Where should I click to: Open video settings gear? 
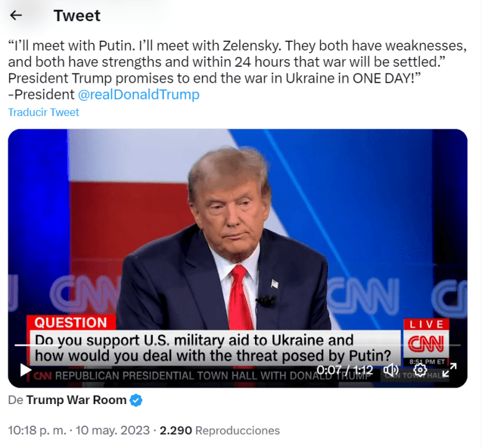(x=420, y=371)
